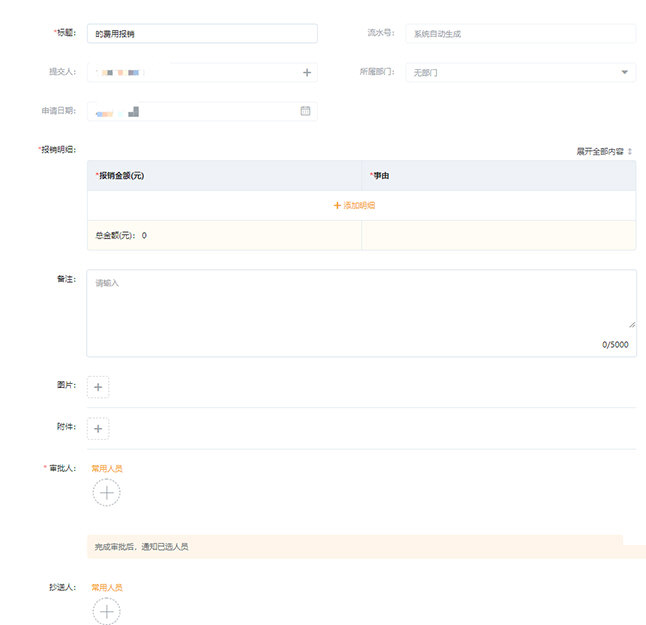
Task: Open 常用人员 link under 审批人
Action: [107, 468]
